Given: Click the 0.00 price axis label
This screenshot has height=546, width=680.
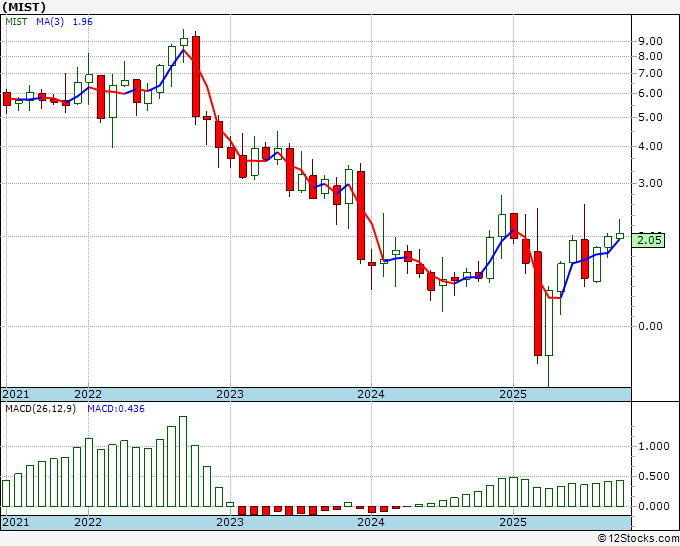Looking at the screenshot, I should coord(650,326).
